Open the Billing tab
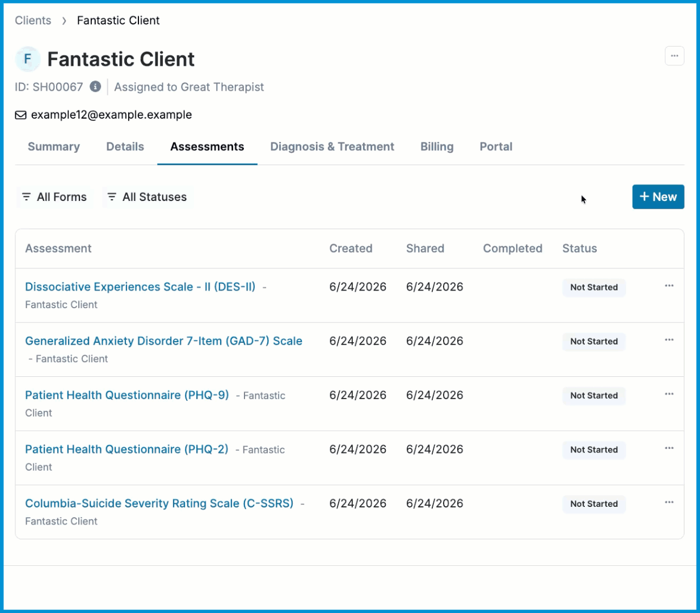The image size is (700, 613). (437, 146)
